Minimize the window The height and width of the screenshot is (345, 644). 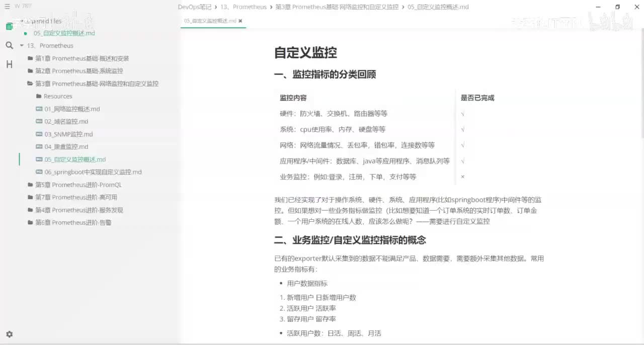pyautogui.click(x=598, y=7)
